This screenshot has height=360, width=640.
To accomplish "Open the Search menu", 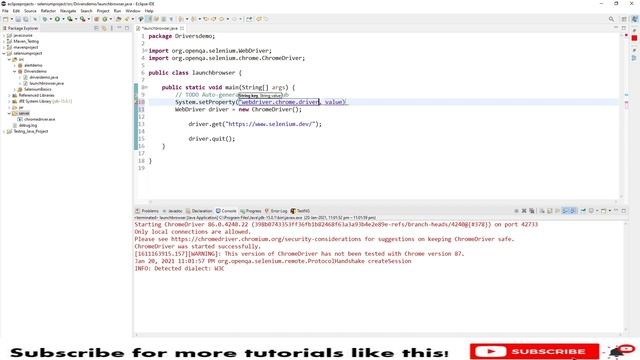I will point(86,11).
